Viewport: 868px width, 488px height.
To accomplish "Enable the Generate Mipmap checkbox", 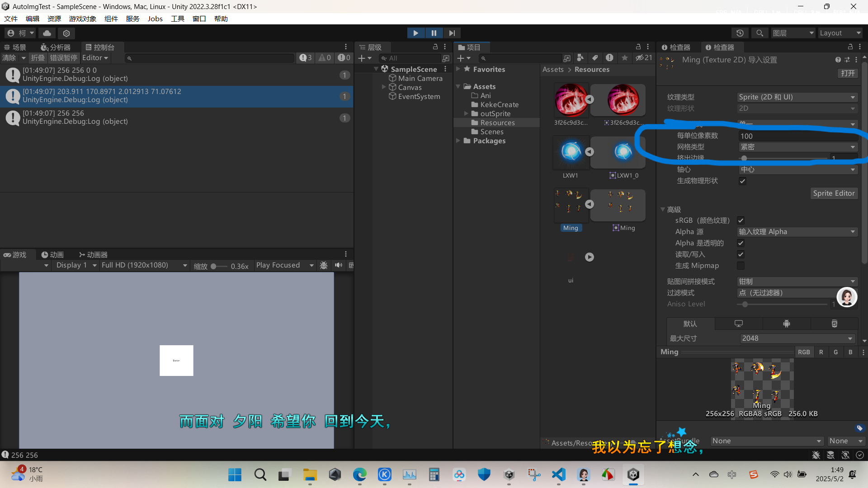I will click(x=741, y=266).
